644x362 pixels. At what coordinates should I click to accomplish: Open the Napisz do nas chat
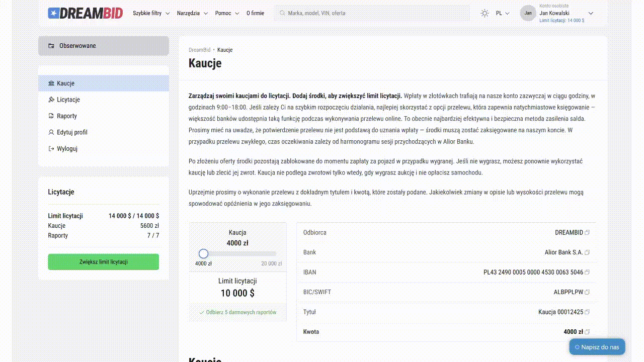point(597,347)
